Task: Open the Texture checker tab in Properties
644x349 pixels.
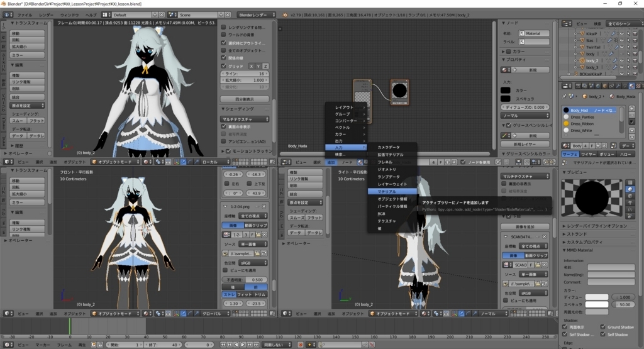Action: [638, 86]
